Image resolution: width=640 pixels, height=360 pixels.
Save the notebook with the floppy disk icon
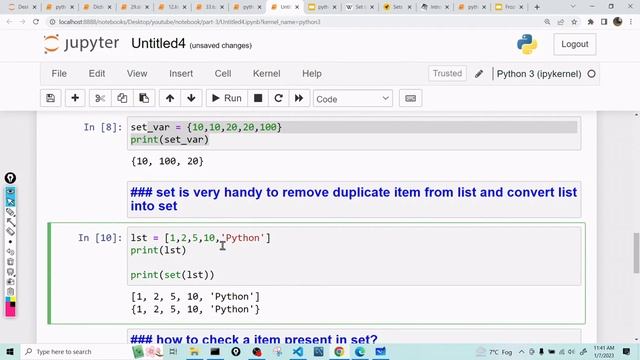51,98
